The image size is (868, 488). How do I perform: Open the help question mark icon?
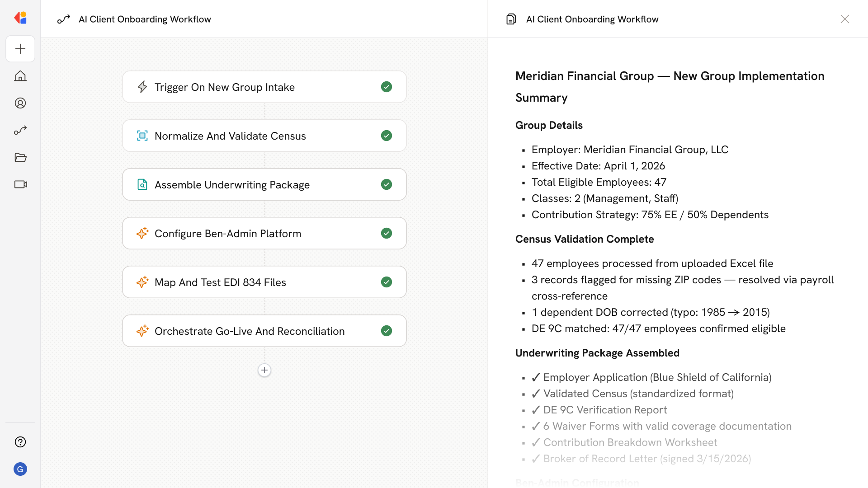20,442
